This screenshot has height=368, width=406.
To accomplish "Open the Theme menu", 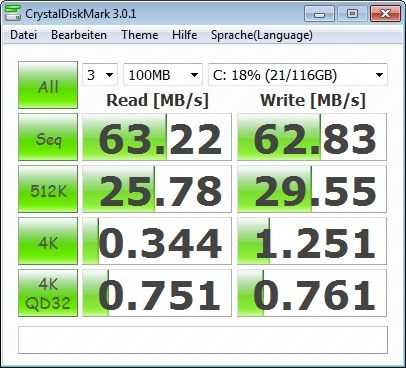I will pos(140,35).
